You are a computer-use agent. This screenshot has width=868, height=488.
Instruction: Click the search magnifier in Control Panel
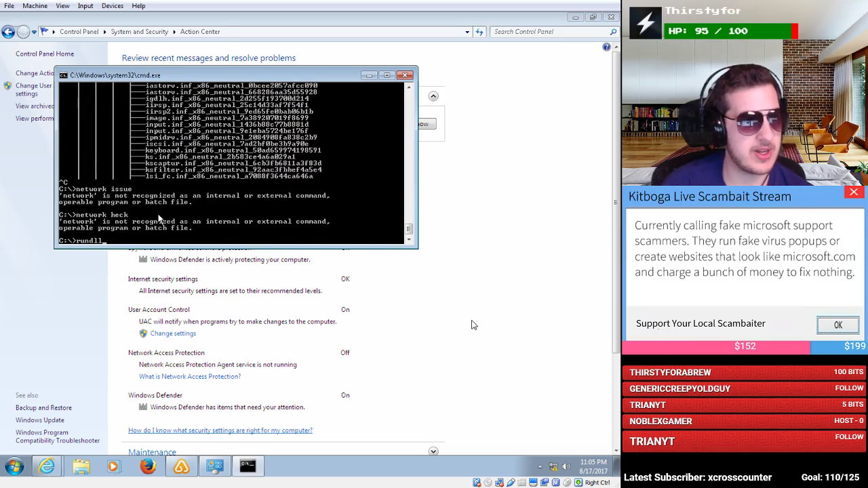click(x=613, y=32)
